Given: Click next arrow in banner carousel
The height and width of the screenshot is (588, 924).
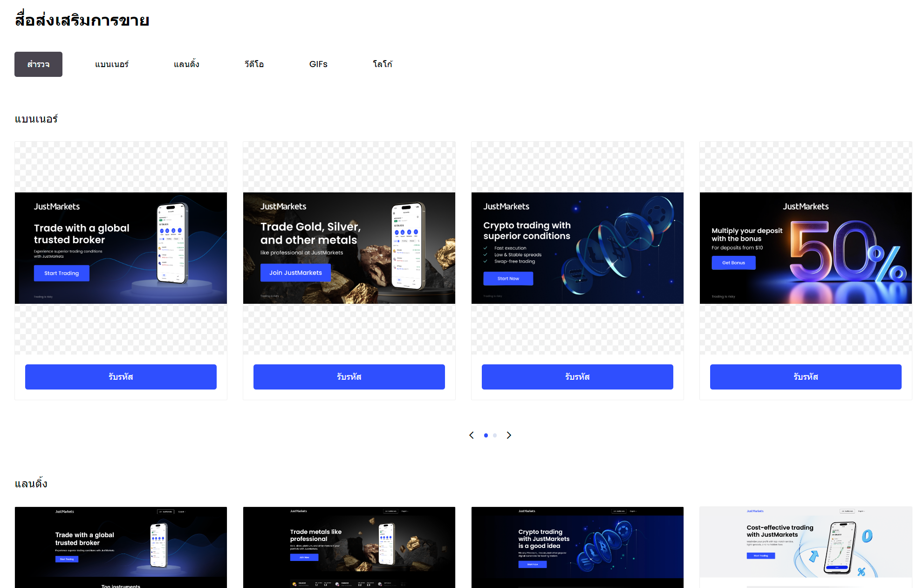Looking at the screenshot, I should pyautogui.click(x=509, y=435).
